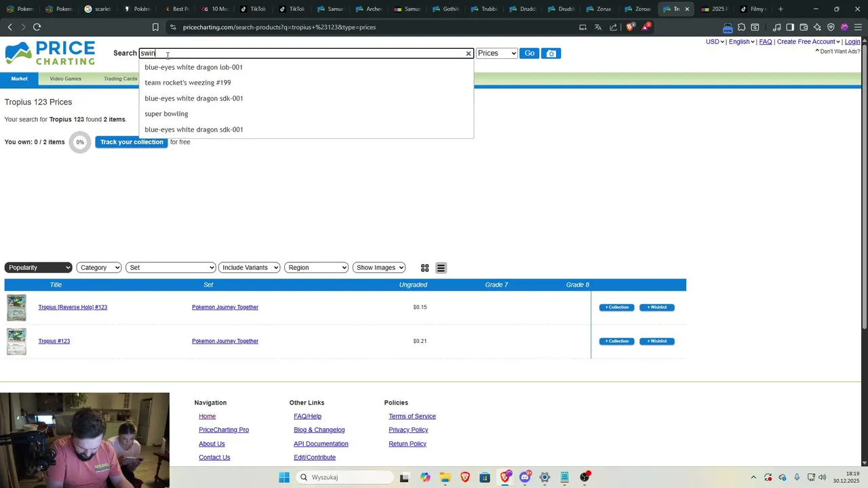The image size is (868, 488).
Task: Open the USD currency selector
Action: (x=715, y=42)
